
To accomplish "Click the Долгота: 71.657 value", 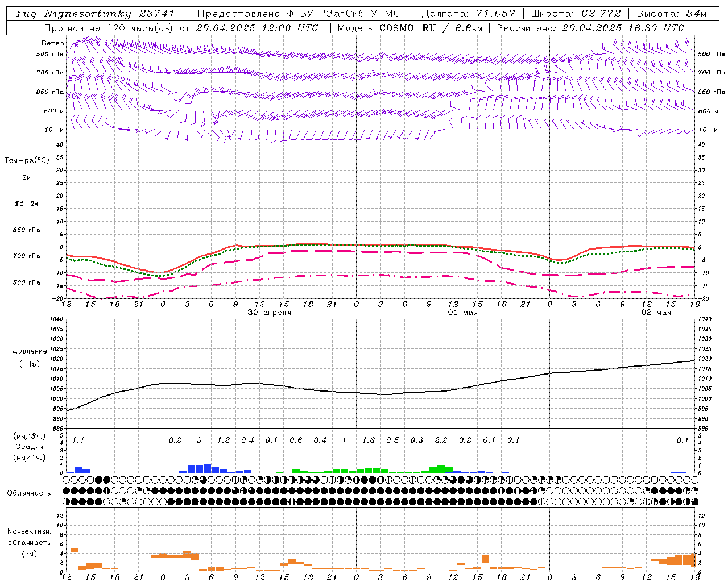I will (469, 14).
